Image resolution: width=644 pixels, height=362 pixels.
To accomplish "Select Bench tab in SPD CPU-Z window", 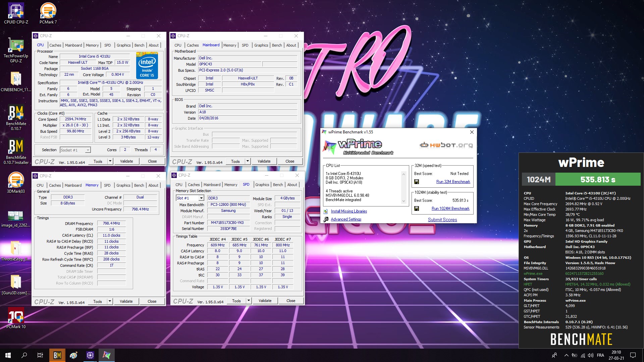I will point(278,185).
